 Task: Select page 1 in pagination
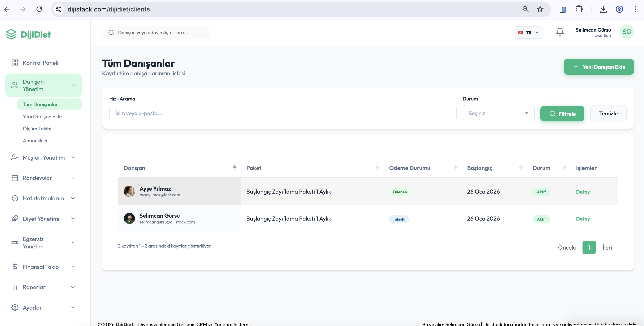589,247
